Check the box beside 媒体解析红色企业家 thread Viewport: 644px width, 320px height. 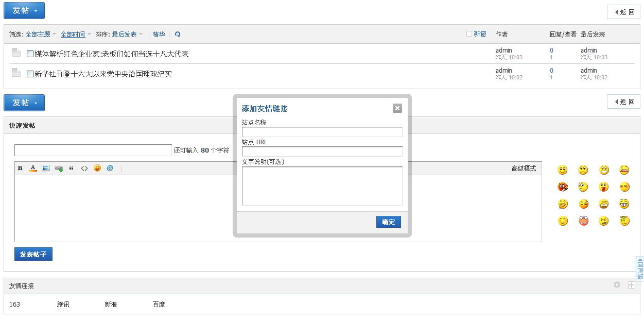coord(30,54)
